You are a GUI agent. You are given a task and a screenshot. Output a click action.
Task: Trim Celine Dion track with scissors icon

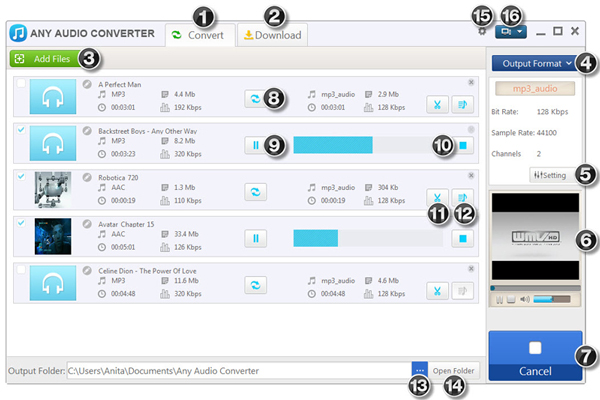coord(437,291)
